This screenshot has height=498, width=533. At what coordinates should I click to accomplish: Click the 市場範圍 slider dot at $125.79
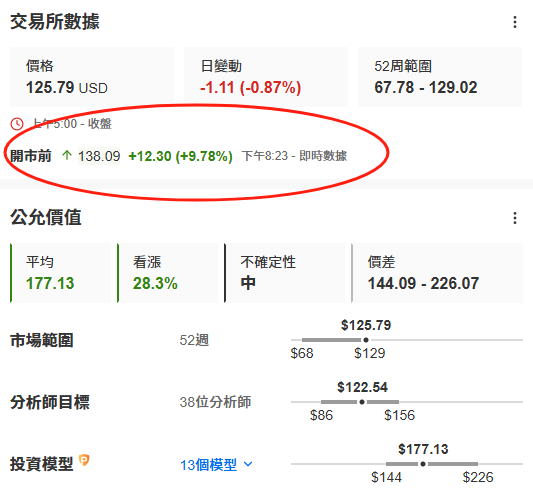click(x=366, y=340)
